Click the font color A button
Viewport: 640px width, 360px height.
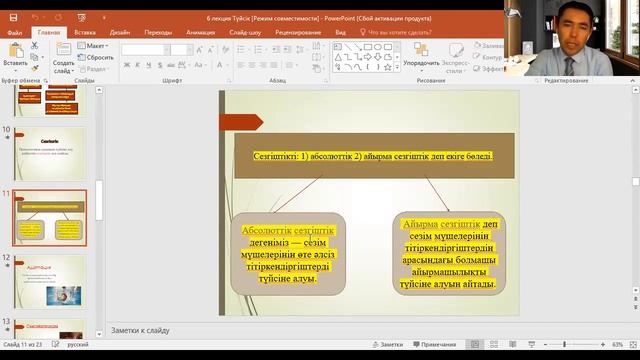click(220, 65)
